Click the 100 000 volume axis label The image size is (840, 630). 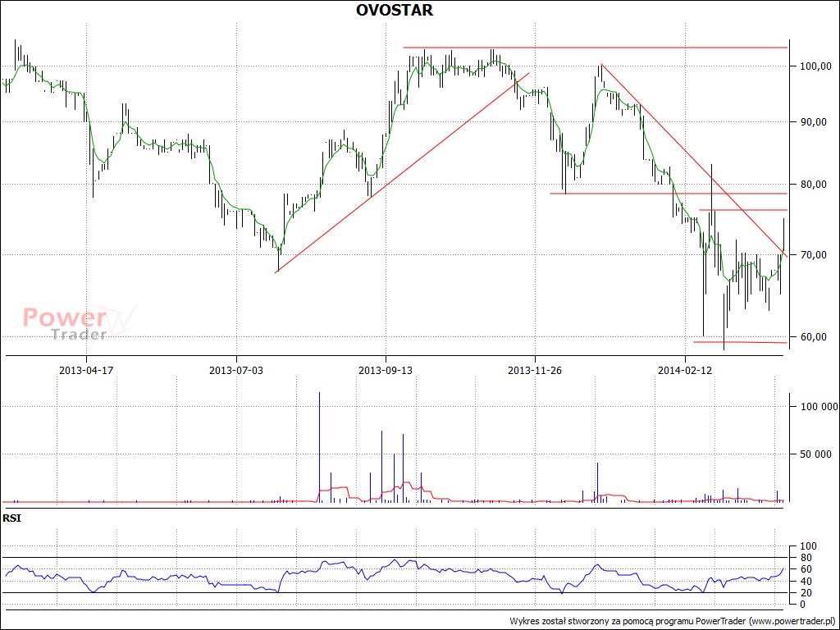(x=818, y=407)
